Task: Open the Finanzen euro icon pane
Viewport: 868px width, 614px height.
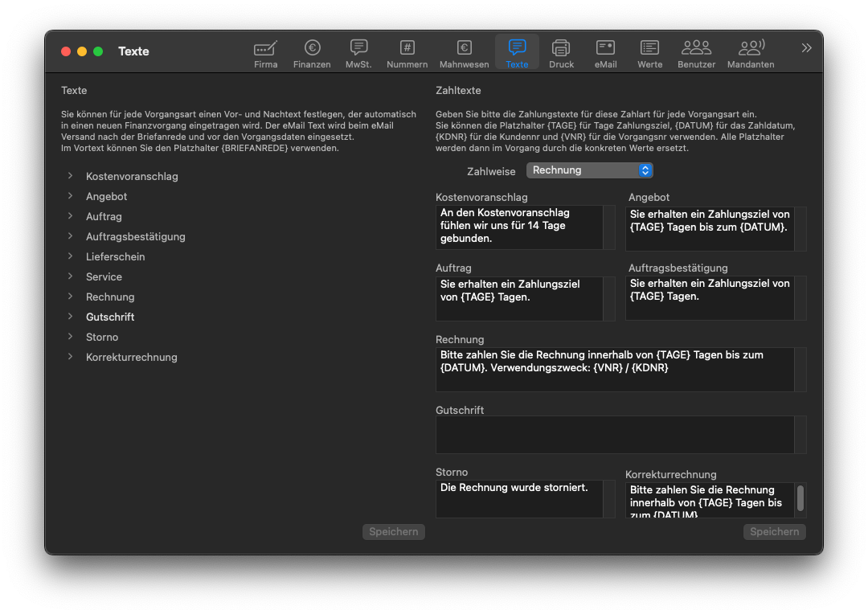Action: (x=312, y=53)
